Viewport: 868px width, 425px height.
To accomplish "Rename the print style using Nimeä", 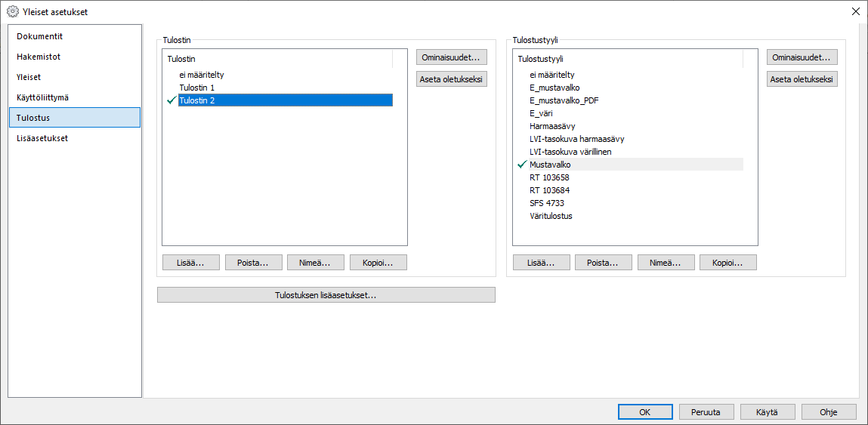I will (666, 263).
